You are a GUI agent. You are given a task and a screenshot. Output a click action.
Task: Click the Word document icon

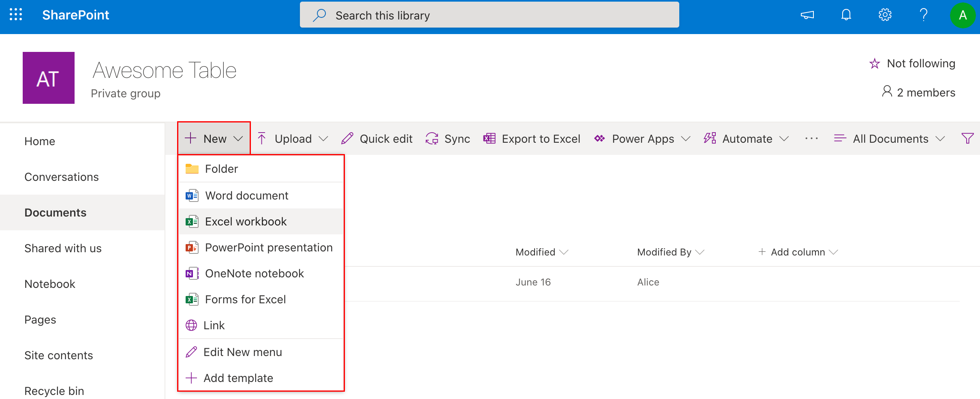click(192, 195)
